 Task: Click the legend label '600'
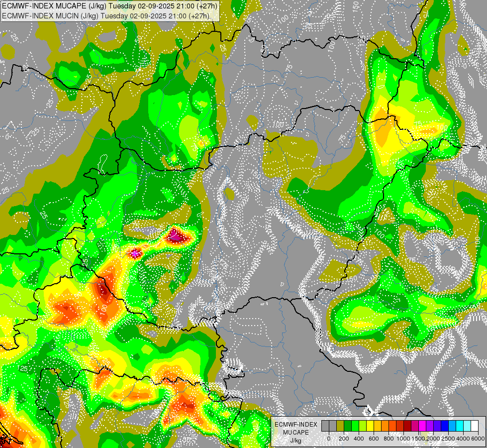point(374,439)
